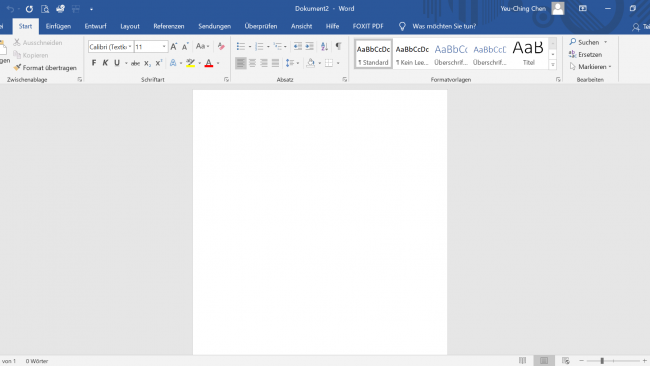
Task: Click the Ausschneiden scissors command
Action: click(38, 43)
